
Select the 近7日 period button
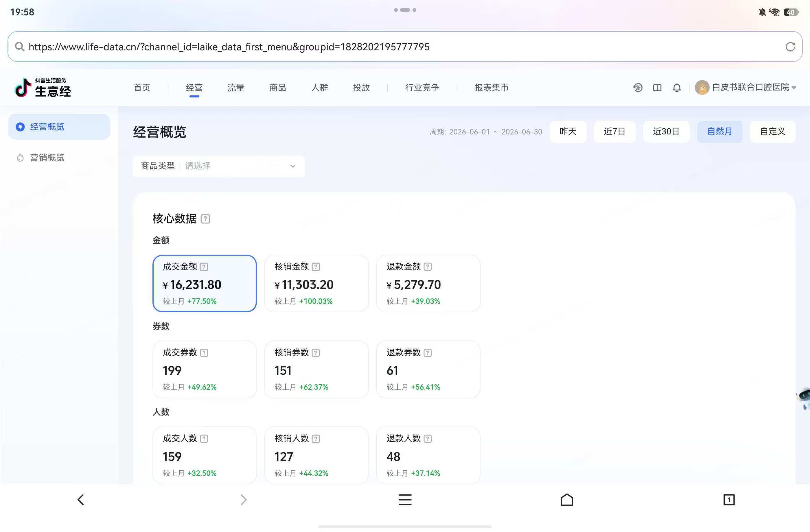point(615,132)
